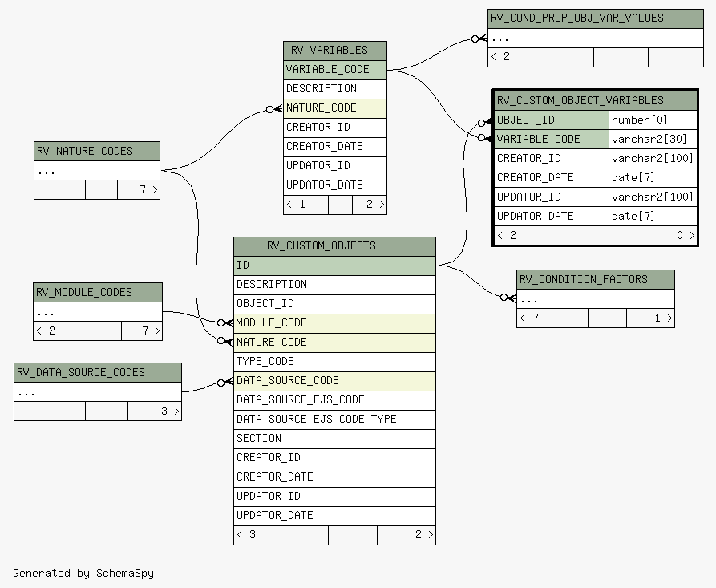Click the ellipsis row in RV_COND_PROP_OBJ_VAR_VALUES
Screen dimensions: 716x588
pyautogui.click(x=596, y=39)
